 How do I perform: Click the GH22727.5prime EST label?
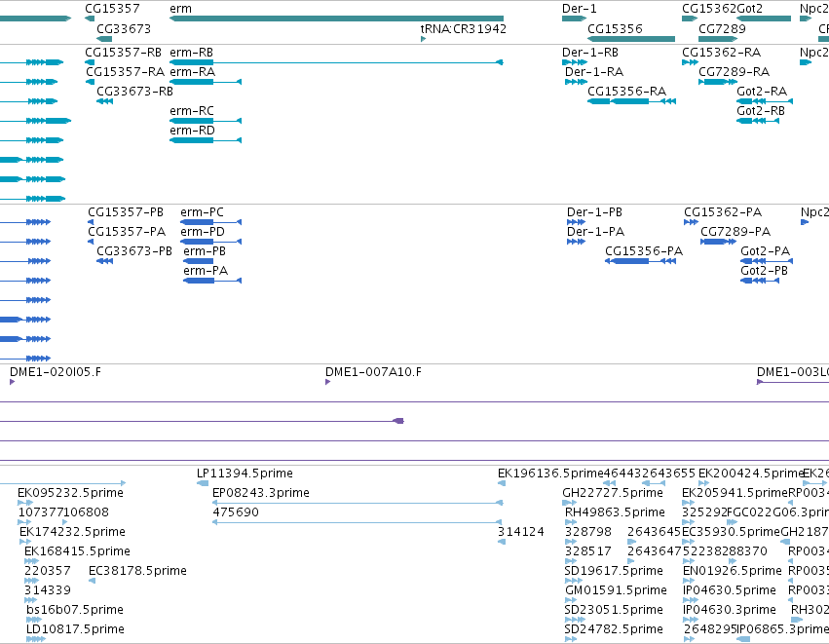coord(612,493)
